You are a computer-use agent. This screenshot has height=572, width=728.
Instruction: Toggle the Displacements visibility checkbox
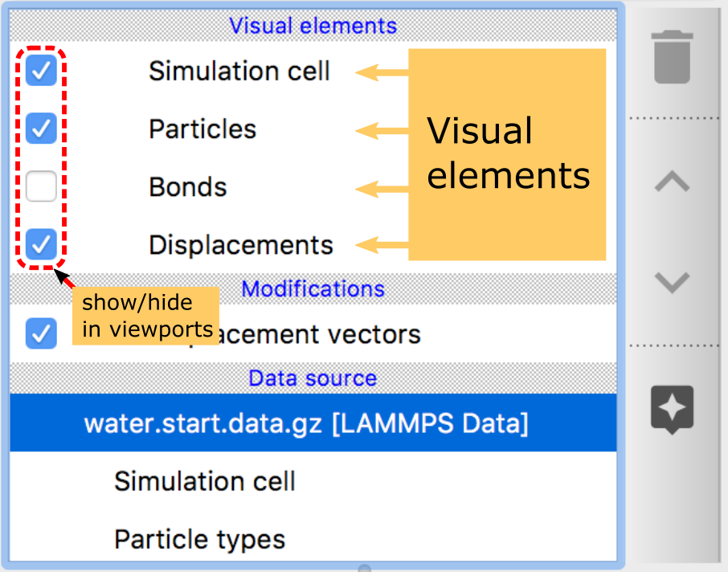(x=41, y=243)
